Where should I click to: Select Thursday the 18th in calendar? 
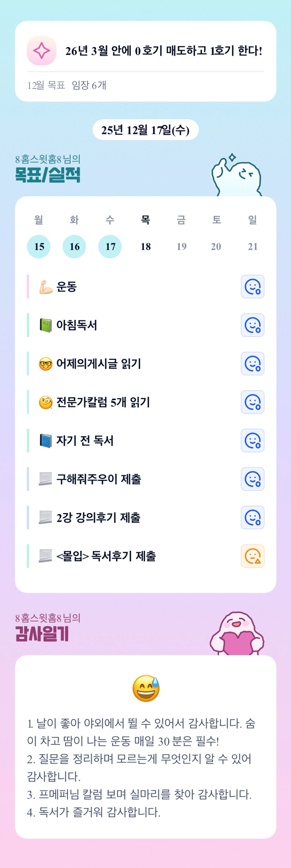point(146,247)
